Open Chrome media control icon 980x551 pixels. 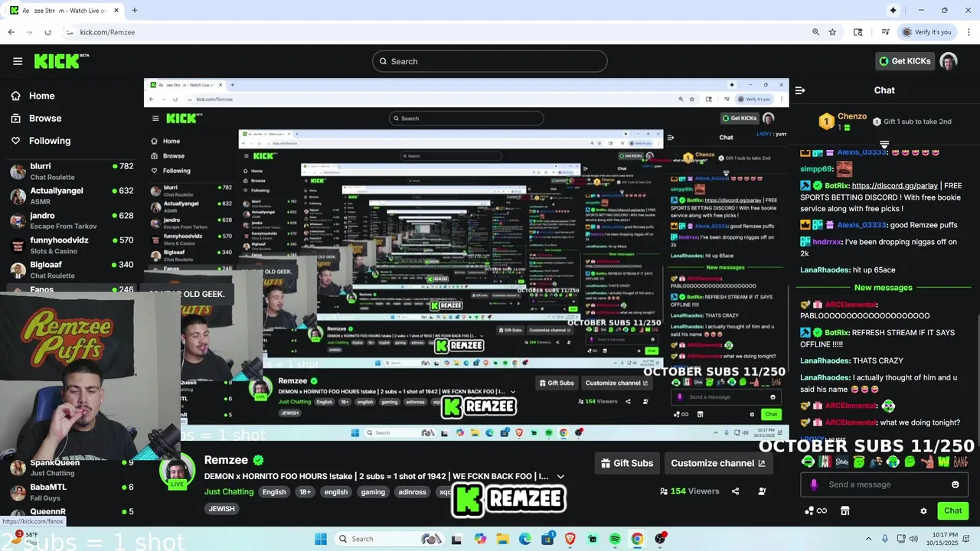click(885, 32)
